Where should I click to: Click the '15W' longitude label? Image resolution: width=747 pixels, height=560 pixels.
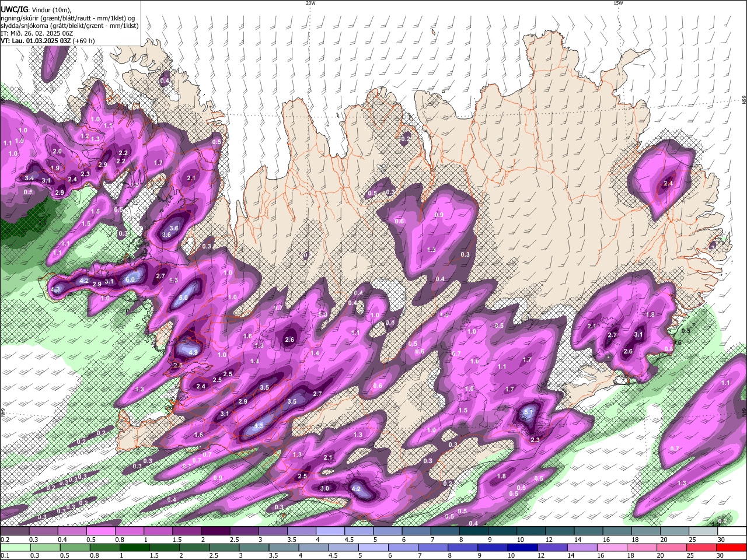tap(618, 3)
